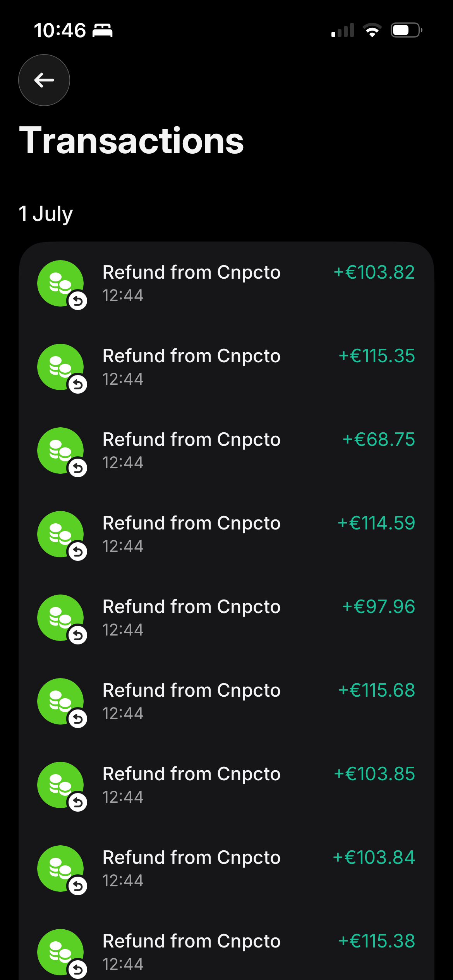The width and height of the screenshot is (453, 980).
Task: Tap the coin icon beside the €115.35 refund
Action: (60, 367)
